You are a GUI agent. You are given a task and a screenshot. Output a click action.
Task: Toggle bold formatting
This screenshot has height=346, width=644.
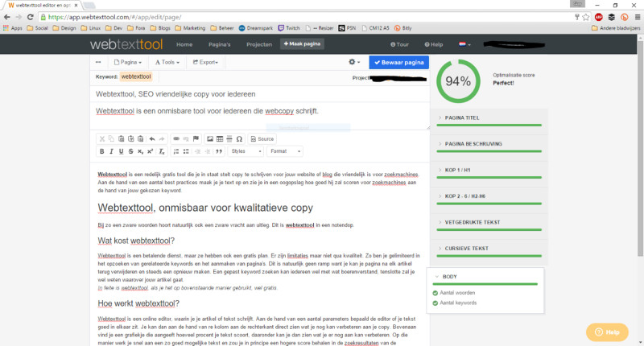coord(102,151)
